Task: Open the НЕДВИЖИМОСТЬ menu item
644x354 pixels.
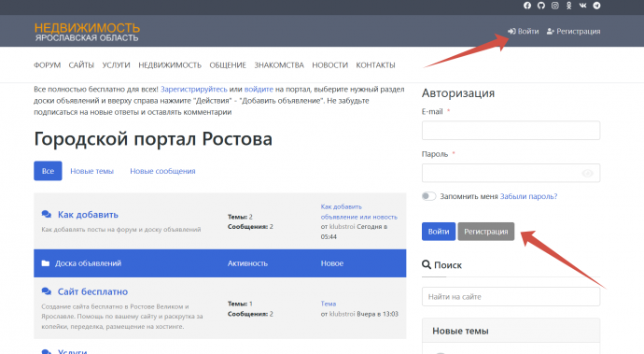Action: pyautogui.click(x=170, y=65)
